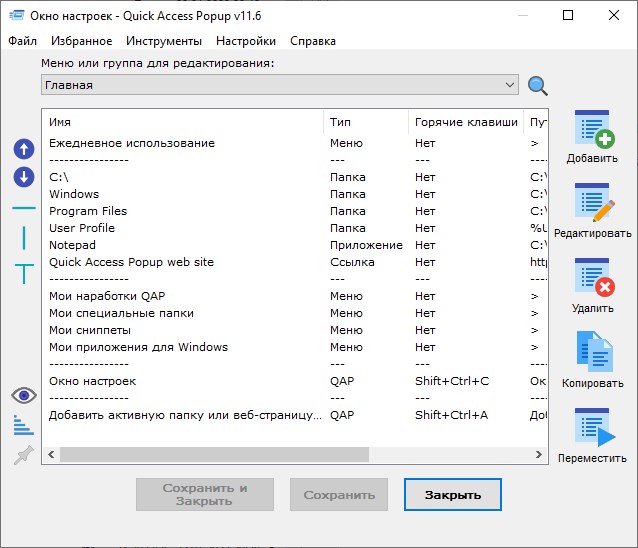This screenshot has height=548, width=638.
Task: Open the Инструменты menu
Action: [164, 41]
